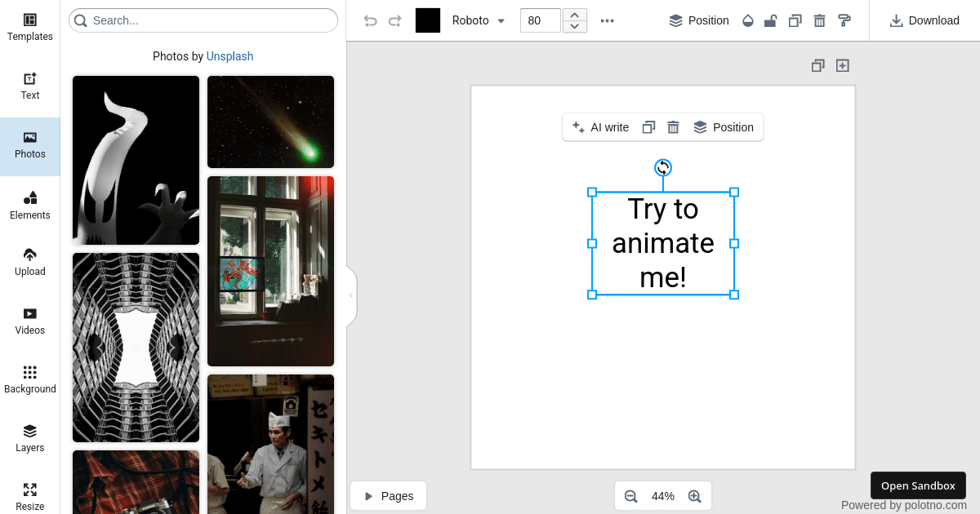Open the Powered by polotno.com link

point(904,505)
